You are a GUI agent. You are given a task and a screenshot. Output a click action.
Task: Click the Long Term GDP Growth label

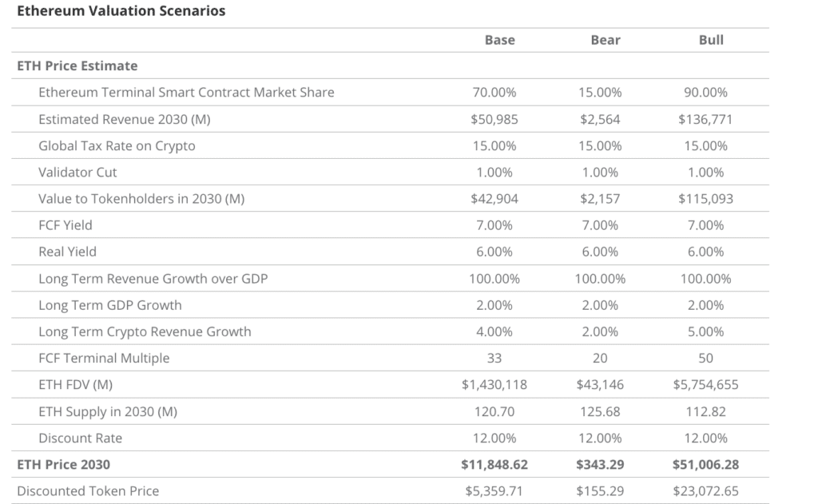(110, 305)
